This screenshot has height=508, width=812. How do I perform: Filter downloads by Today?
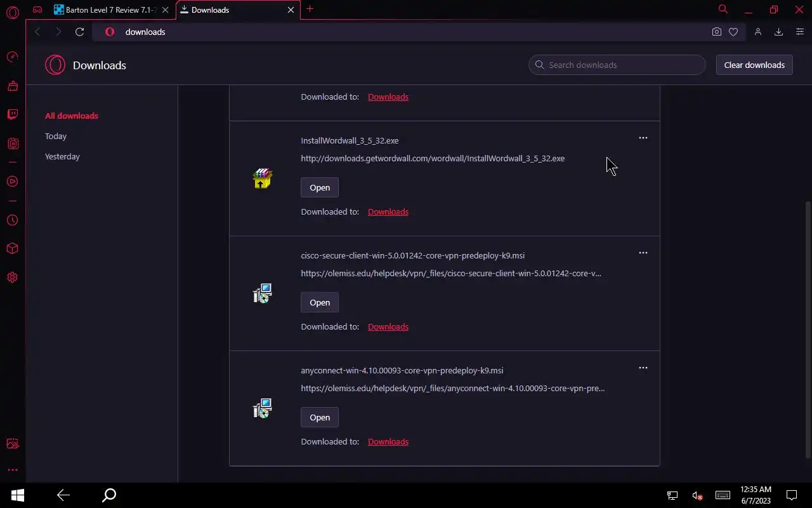(x=56, y=136)
